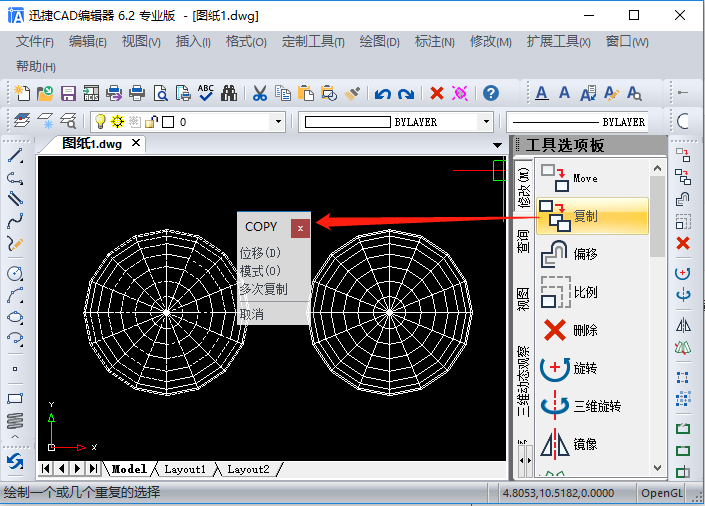Select 比例 in tool palette
This screenshot has height=506, width=705.
tap(593, 292)
